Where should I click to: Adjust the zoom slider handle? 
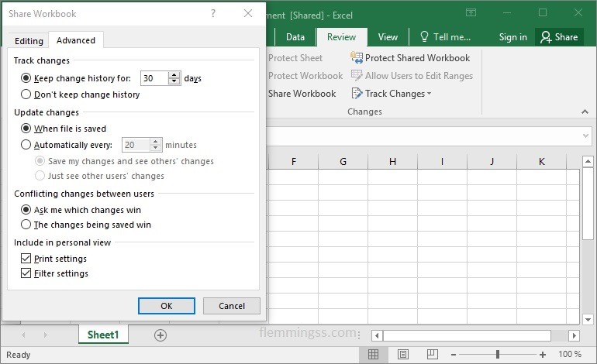point(498,355)
